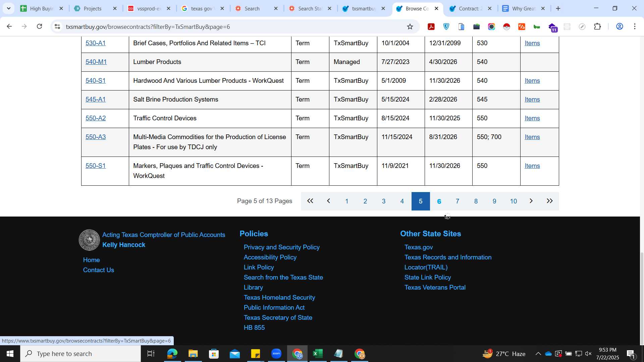Open Zoom from the taskbar
This screenshot has height=362, width=644.
click(x=276, y=354)
